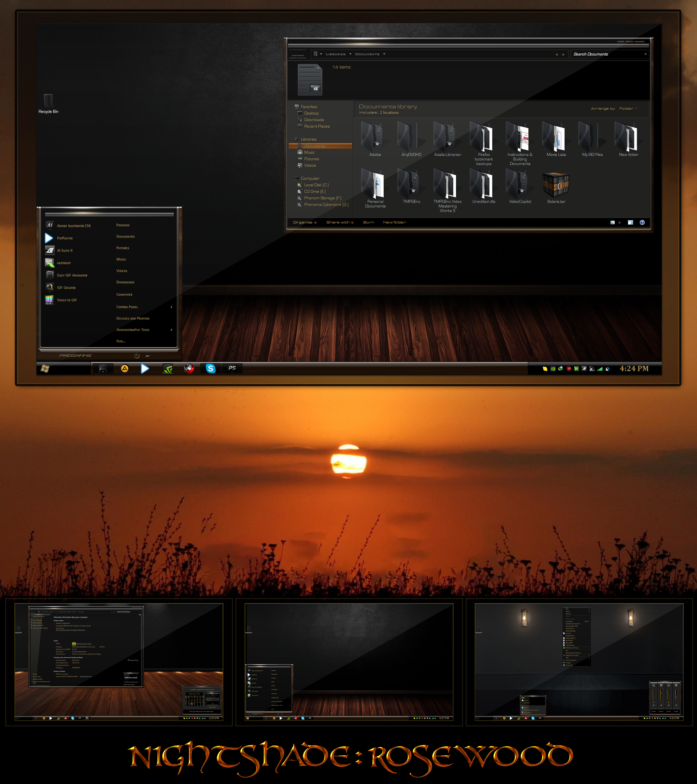697x784 pixels.
Task: Click the 2 locations link
Action: point(390,113)
